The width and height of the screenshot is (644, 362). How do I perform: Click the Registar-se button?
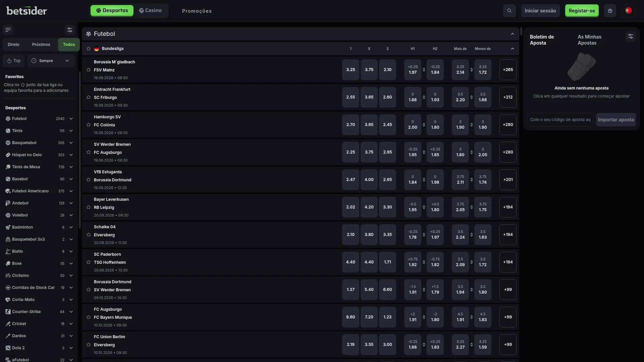pos(582,11)
